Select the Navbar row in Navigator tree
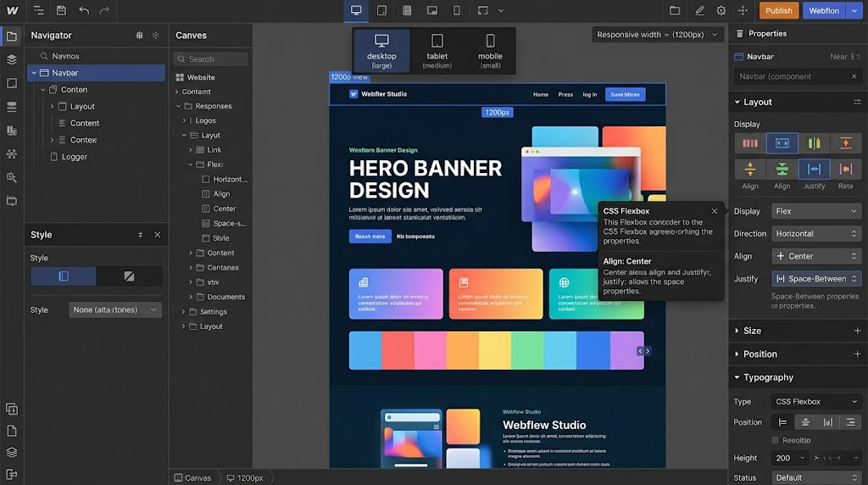The image size is (868, 485). pos(97,73)
